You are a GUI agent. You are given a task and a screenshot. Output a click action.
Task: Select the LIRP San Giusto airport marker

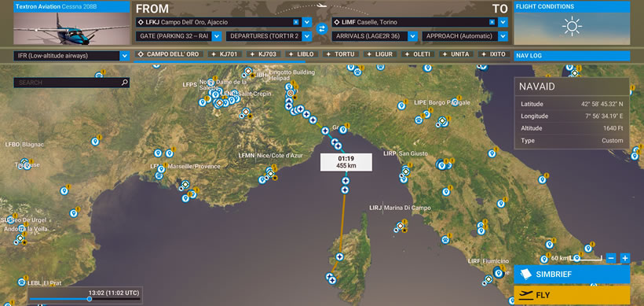(405, 171)
